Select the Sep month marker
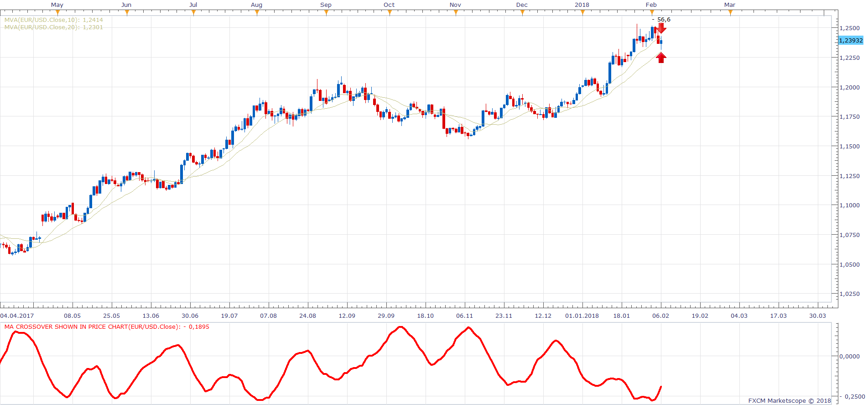The height and width of the screenshot is (405, 868). (326, 5)
